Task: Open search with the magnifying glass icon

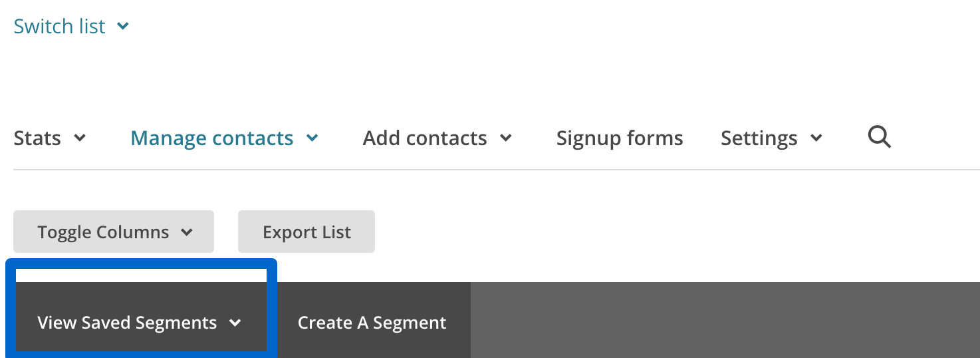Action: (879, 138)
